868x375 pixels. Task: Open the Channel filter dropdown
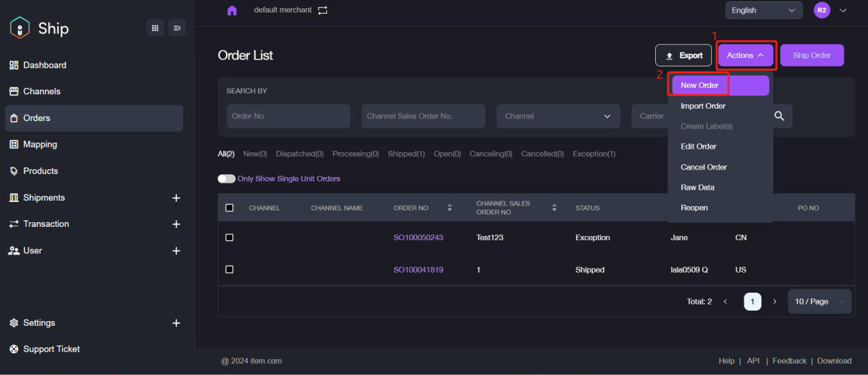point(558,116)
